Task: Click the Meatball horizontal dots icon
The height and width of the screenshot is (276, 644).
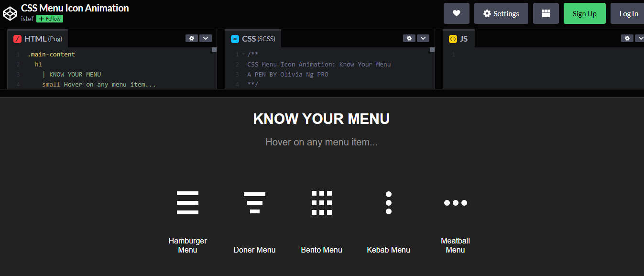Action: (456, 203)
